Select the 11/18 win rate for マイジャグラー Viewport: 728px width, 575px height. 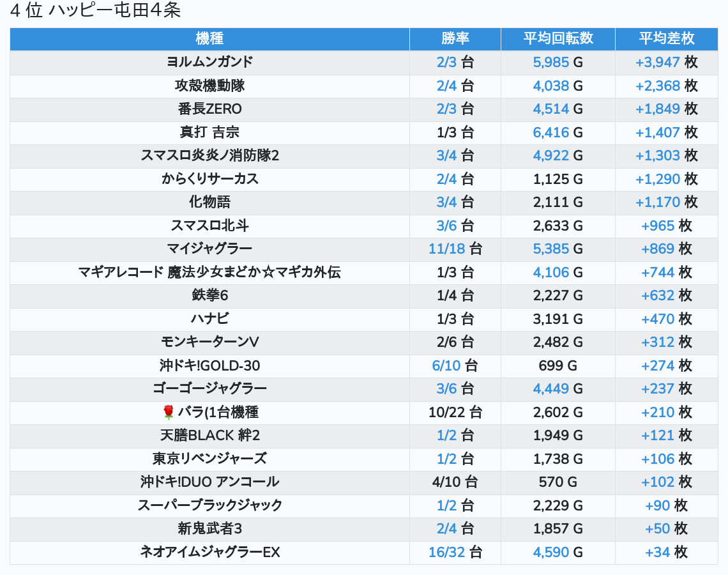(447, 249)
